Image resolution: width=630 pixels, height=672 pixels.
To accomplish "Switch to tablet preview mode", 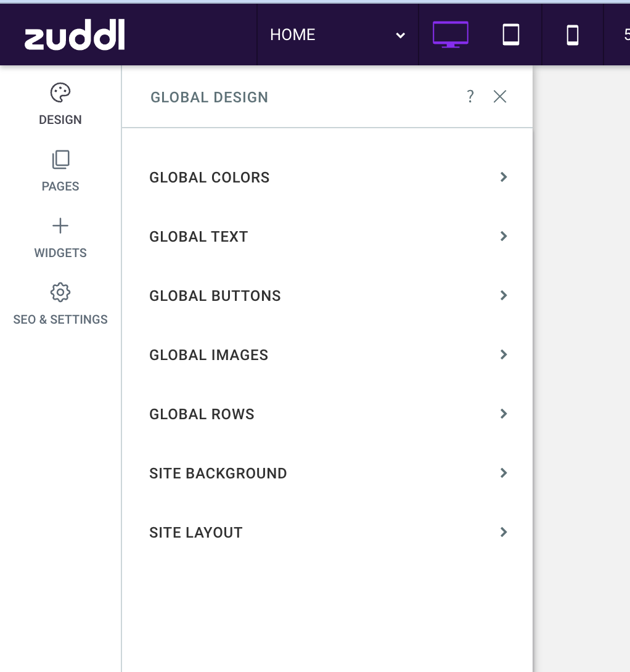I will [510, 35].
